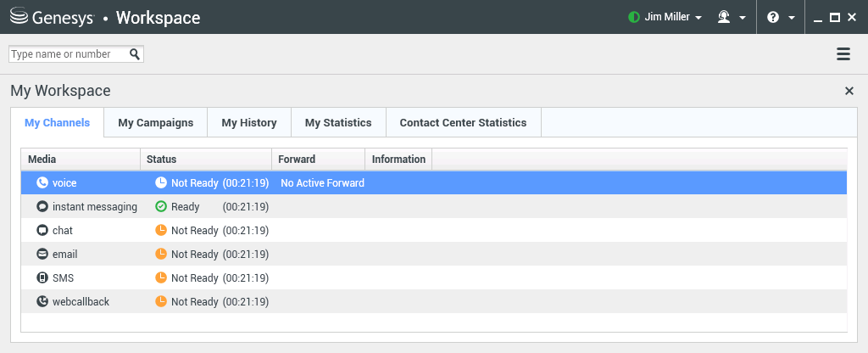Expand the Help question mark menu
Screen dimensions: 868x353
[x=780, y=17]
